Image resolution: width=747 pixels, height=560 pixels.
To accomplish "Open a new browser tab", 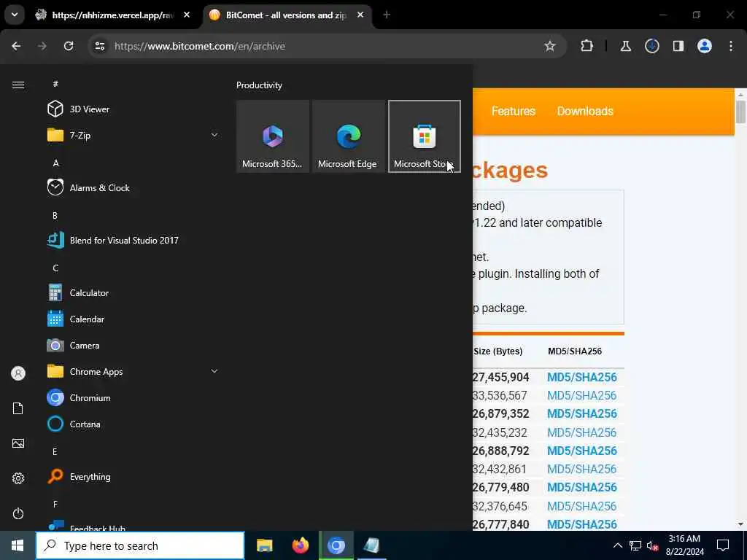I will [x=387, y=15].
